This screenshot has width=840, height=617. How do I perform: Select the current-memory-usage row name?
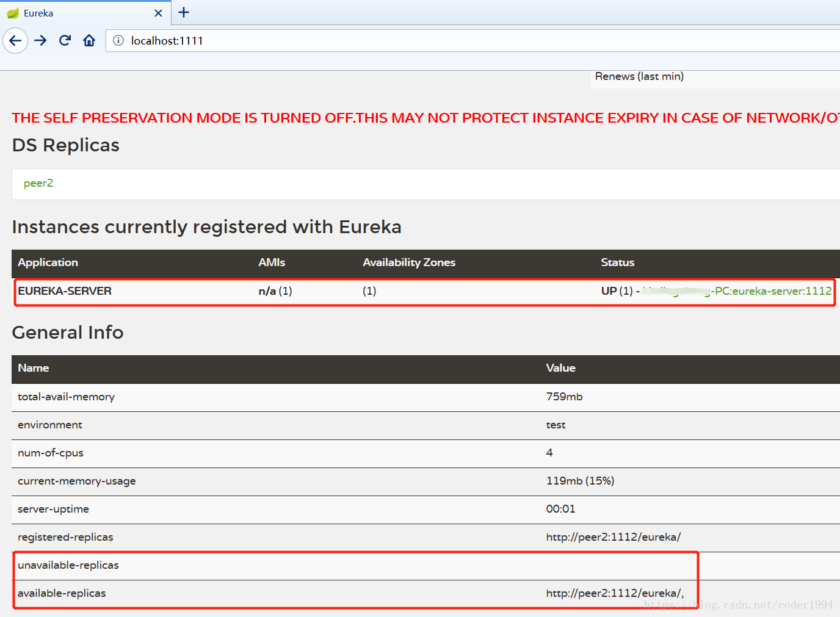click(x=77, y=481)
